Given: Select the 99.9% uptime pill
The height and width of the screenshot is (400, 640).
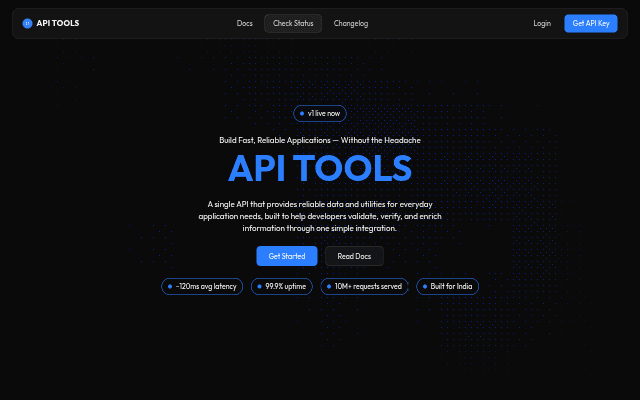Looking at the screenshot, I should tap(282, 286).
